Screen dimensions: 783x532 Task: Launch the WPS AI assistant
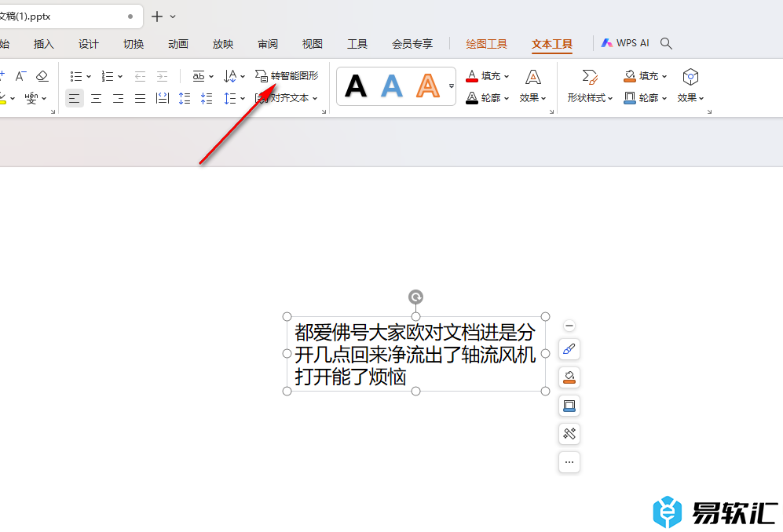coord(625,43)
